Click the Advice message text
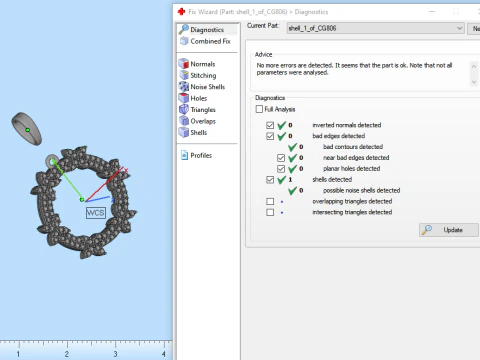Screen dimensions: 480x360 point(354,69)
